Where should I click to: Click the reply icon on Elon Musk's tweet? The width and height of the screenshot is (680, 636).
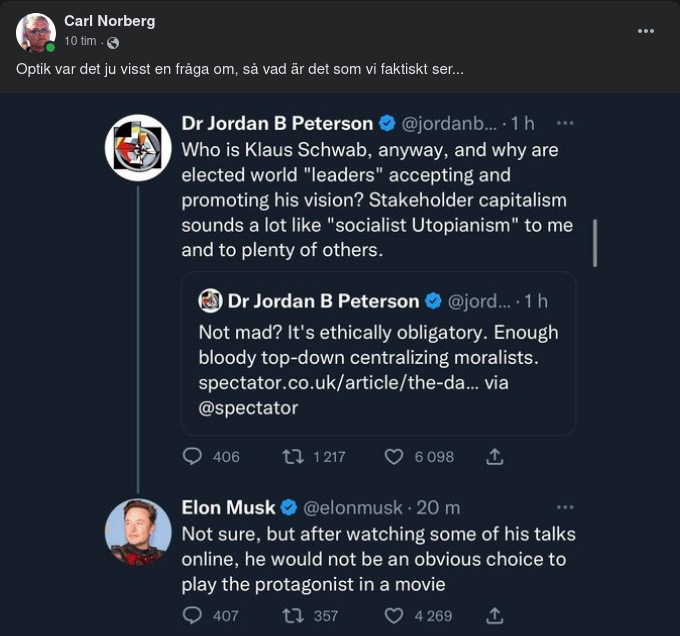pyautogui.click(x=193, y=615)
